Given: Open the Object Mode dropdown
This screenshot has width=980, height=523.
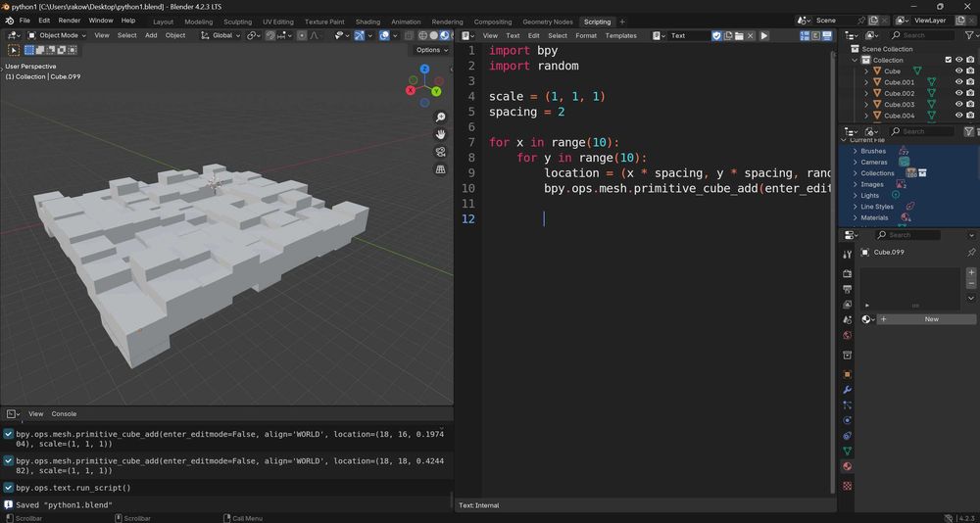Looking at the screenshot, I should (56, 35).
